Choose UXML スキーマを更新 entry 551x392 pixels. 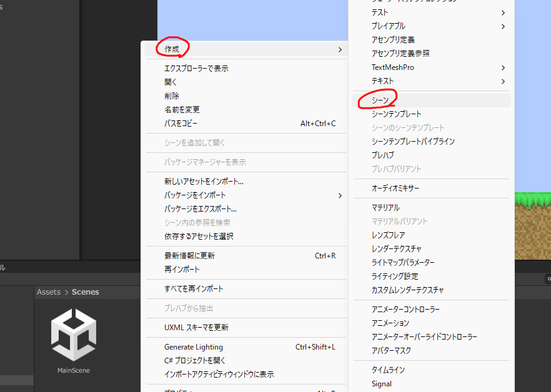246,327
